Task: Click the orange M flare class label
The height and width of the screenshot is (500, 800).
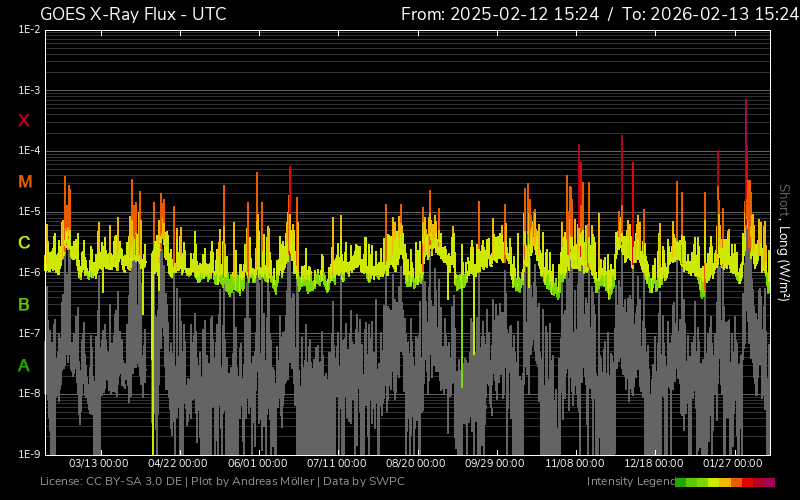Action: pyautogui.click(x=24, y=182)
